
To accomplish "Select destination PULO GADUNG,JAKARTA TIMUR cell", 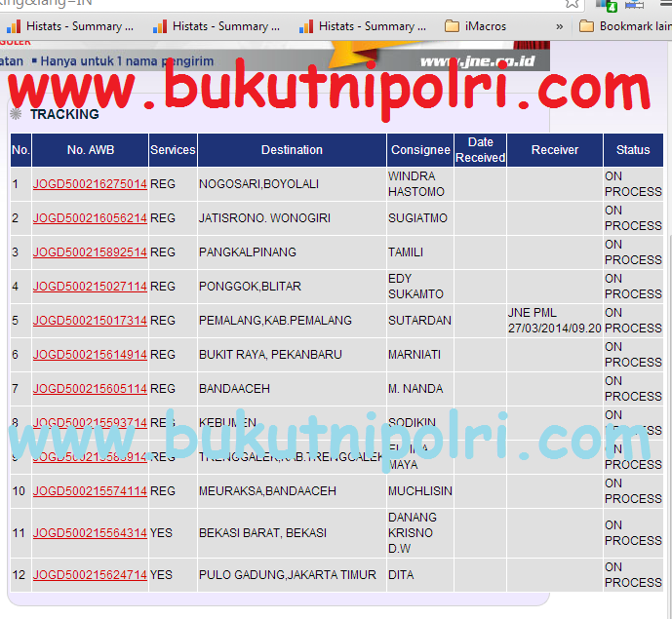I will tap(292, 575).
